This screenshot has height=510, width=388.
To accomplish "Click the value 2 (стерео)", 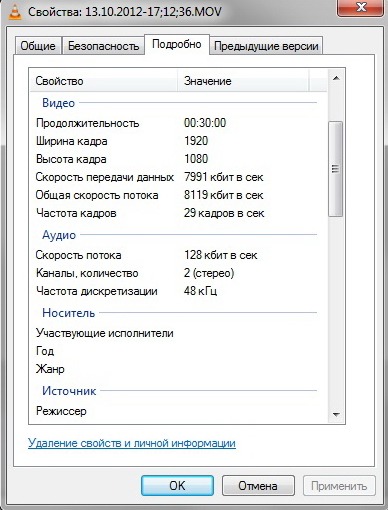I will click(209, 273).
